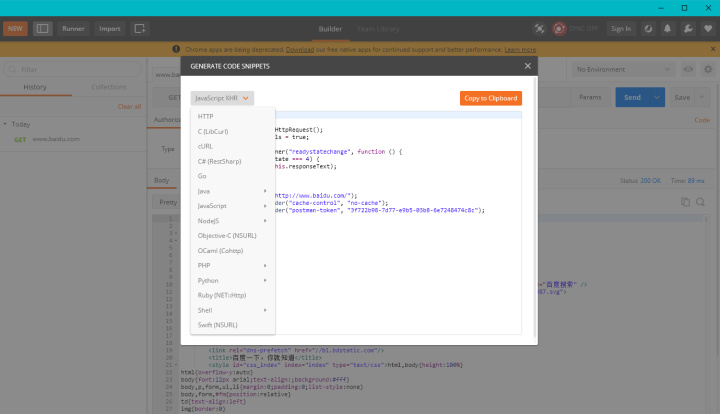Select C# (RestSharp) option
720x414 pixels.
click(233, 161)
